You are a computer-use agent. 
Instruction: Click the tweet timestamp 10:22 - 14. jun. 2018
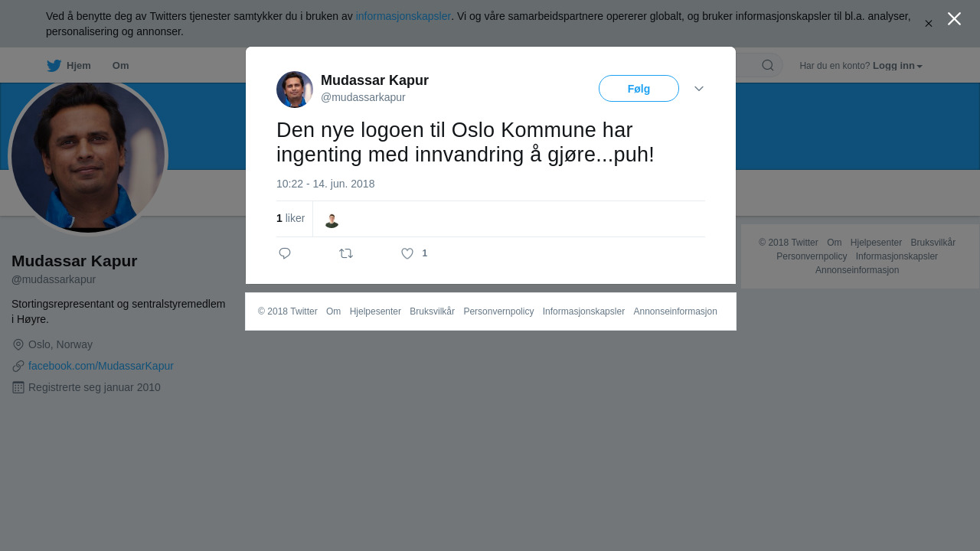pos(325,184)
